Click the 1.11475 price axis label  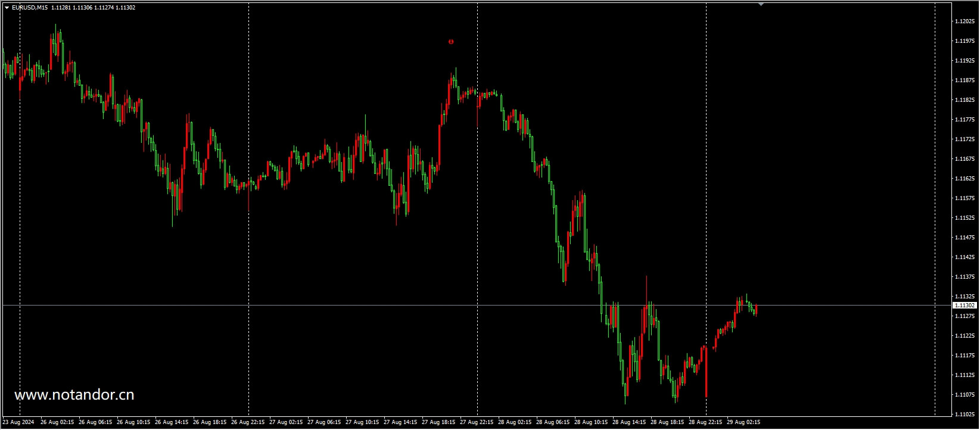tap(965, 238)
